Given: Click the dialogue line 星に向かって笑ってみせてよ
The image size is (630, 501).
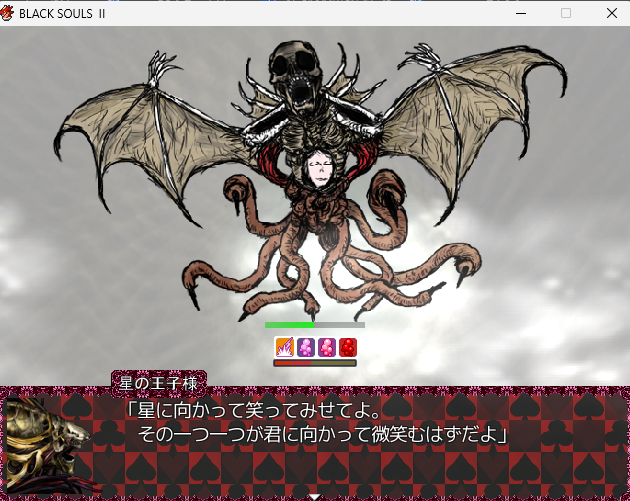Looking at the screenshot, I should pyautogui.click(x=253, y=411).
